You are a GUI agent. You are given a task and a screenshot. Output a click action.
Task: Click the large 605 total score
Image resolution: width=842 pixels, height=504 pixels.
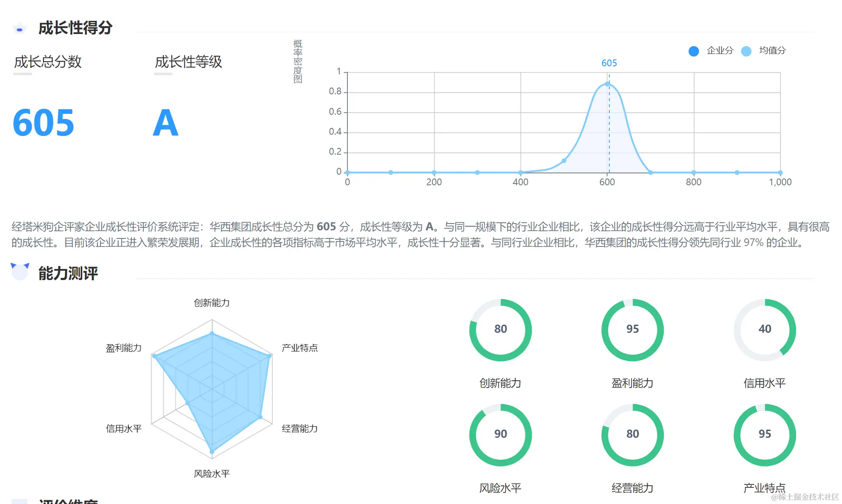43,123
